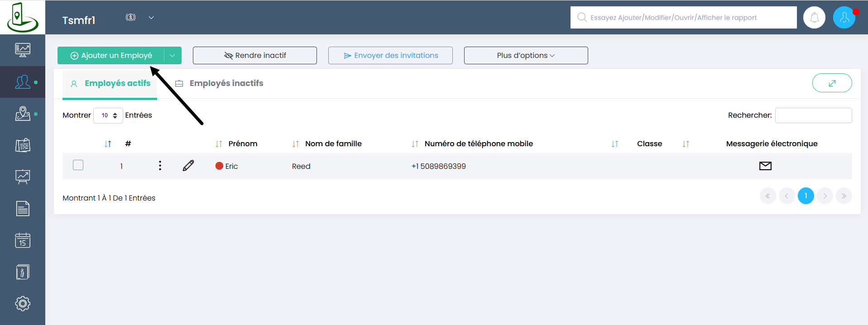Focus the top search bar
This screenshot has width=868, height=325.
point(683,18)
